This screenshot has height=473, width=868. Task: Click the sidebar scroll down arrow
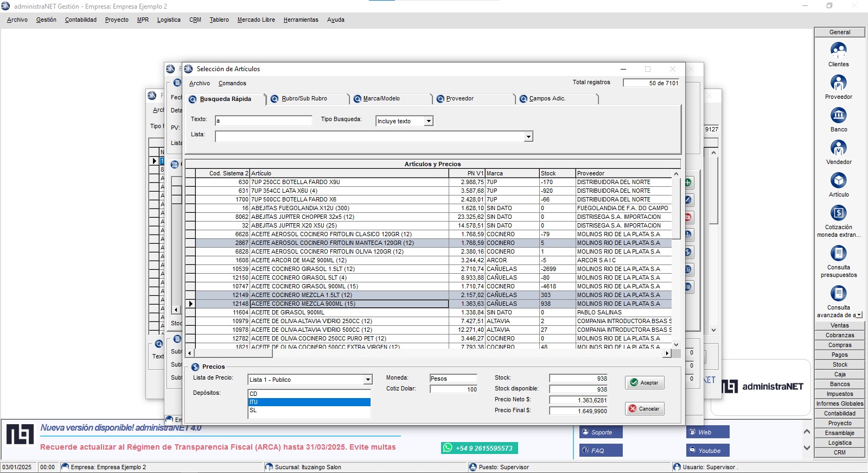click(859, 315)
